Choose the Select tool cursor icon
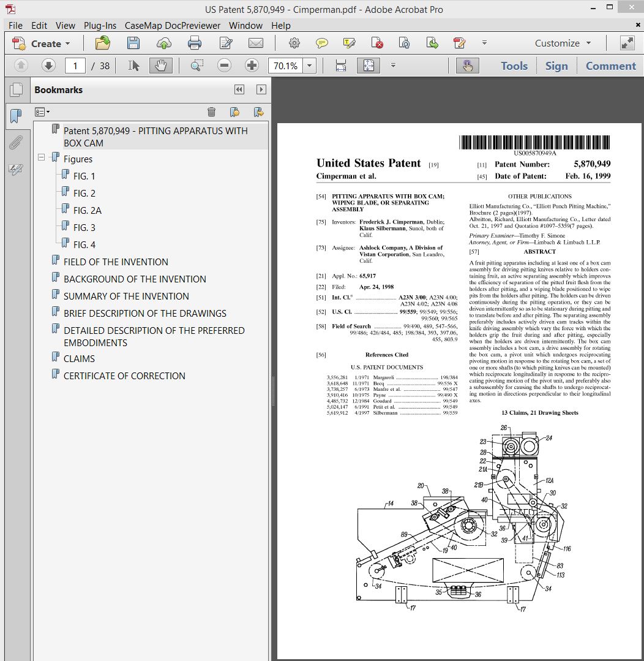This screenshot has width=644, height=661. [134, 66]
